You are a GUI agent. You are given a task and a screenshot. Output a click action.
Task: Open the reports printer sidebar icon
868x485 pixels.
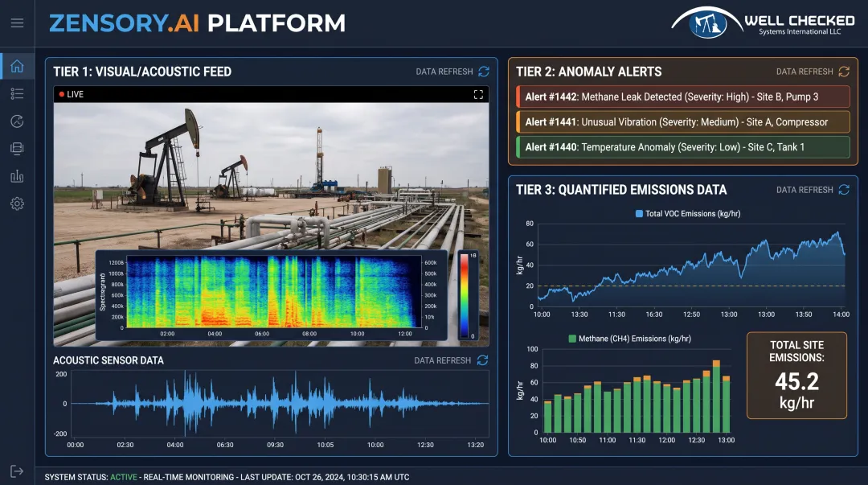pyautogui.click(x=17, y=149)
